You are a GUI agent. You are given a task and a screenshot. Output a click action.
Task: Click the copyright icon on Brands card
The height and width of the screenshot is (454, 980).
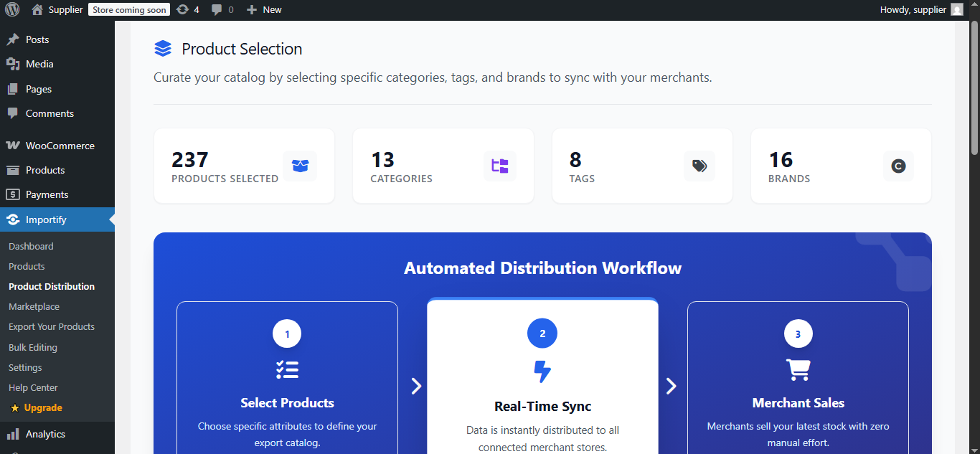[898, 166]
